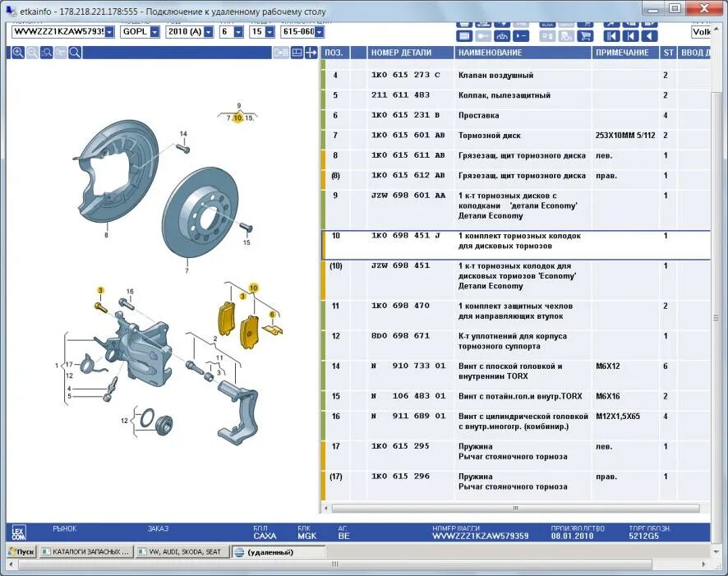The height and width of the screenshot is (576, 728).
Task: Select part number 1K0 615 601 AB
Action: pyautogui.click(x=408, y=135)
